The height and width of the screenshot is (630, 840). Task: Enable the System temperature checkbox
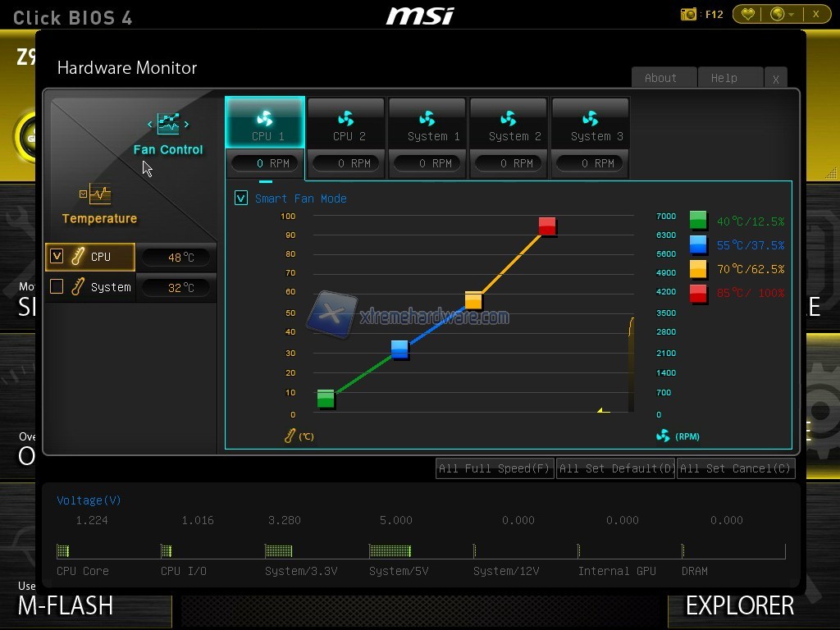coord(57,287)
